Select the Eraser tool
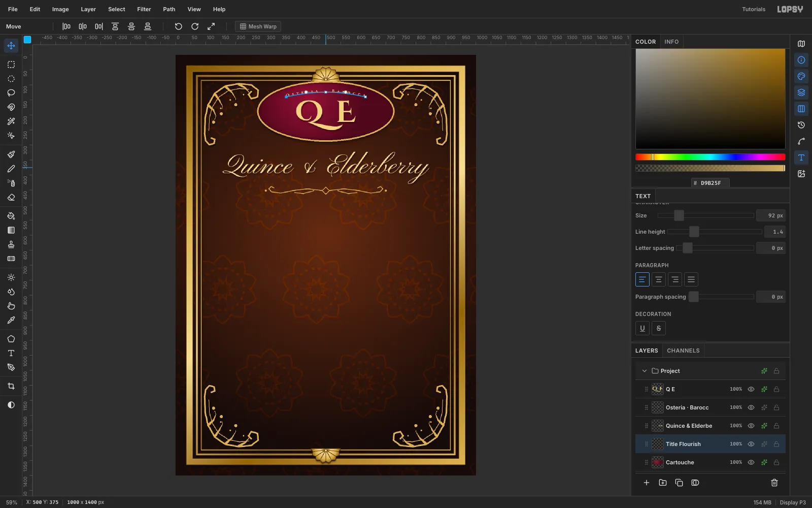 coord(11,197)
